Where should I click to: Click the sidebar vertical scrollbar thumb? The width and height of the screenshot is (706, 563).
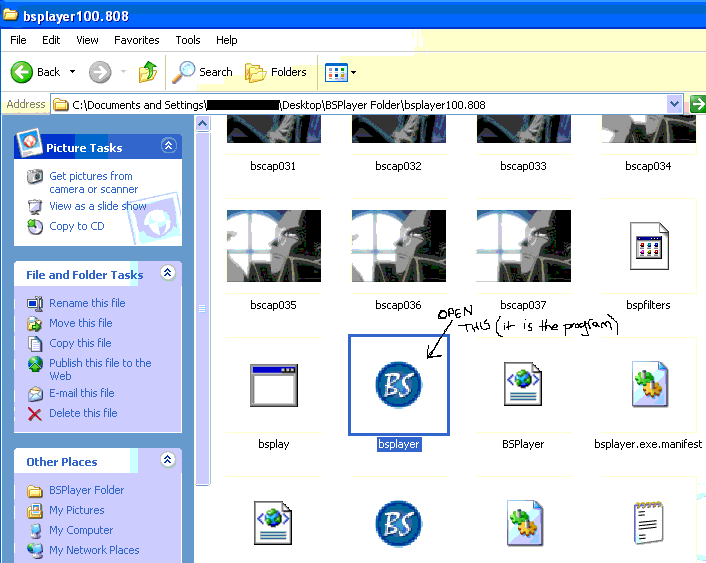point(203,309)
